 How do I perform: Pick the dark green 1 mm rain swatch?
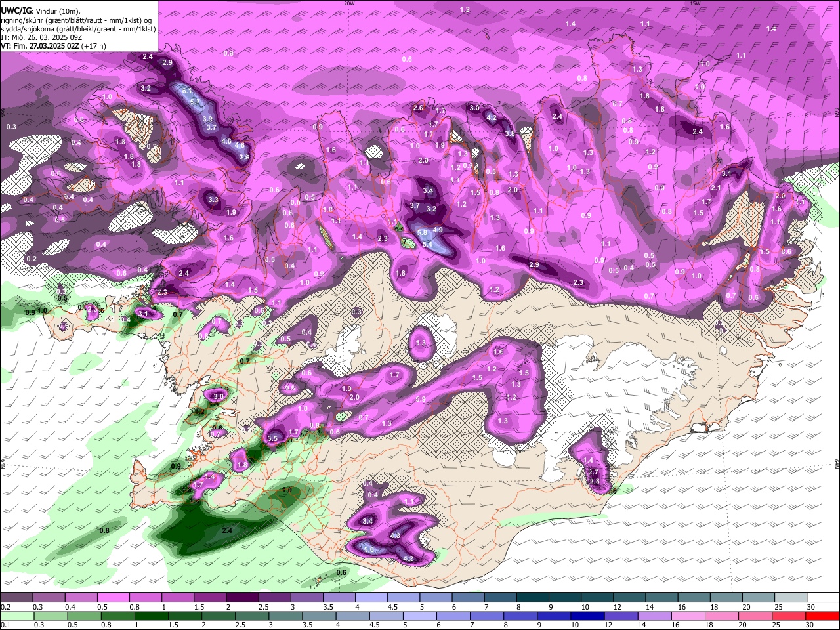coord(152,616)
